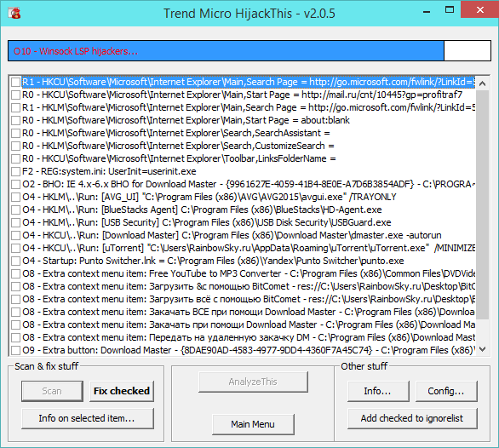Image resolution: width=499 pixels, height=448 pixels.
Task: Check the uTorrent Run entry checkbox
Action: tap(15, 248)
